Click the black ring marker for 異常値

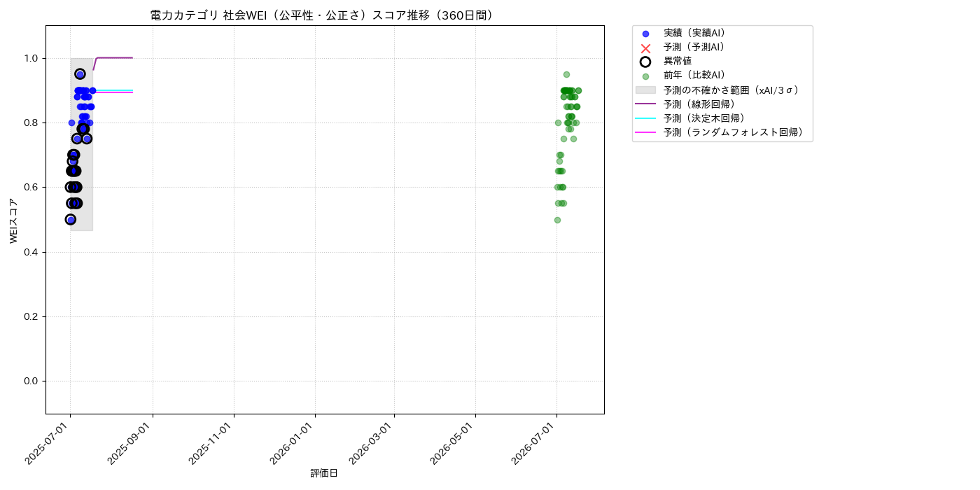pos(645,62)
